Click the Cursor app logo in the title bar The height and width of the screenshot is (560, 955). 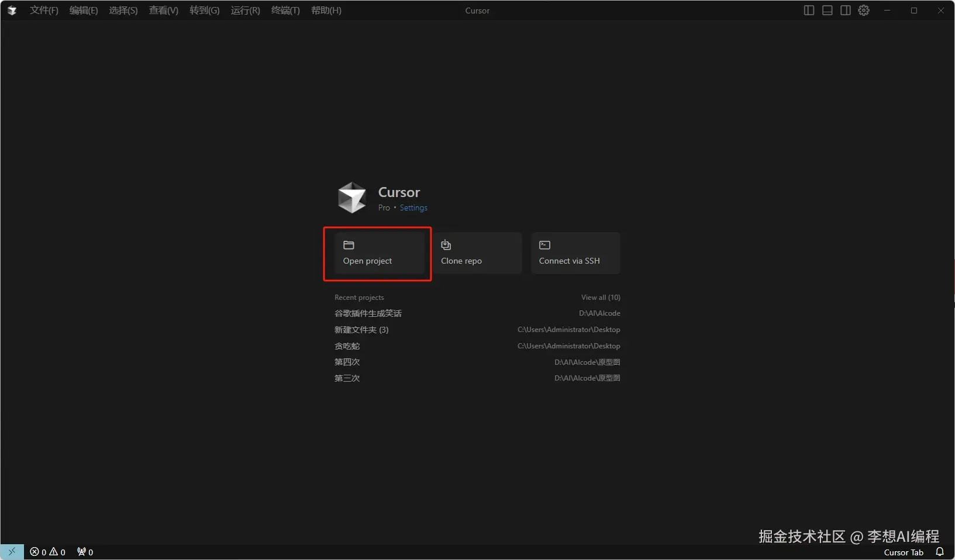coord(12,11)
